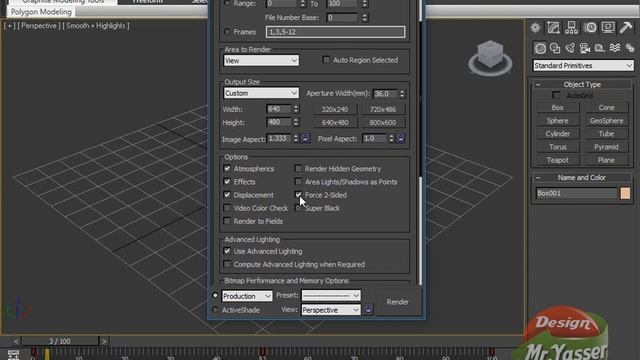Toggle Use Advanced Lighting

click(x=227, y=251)
